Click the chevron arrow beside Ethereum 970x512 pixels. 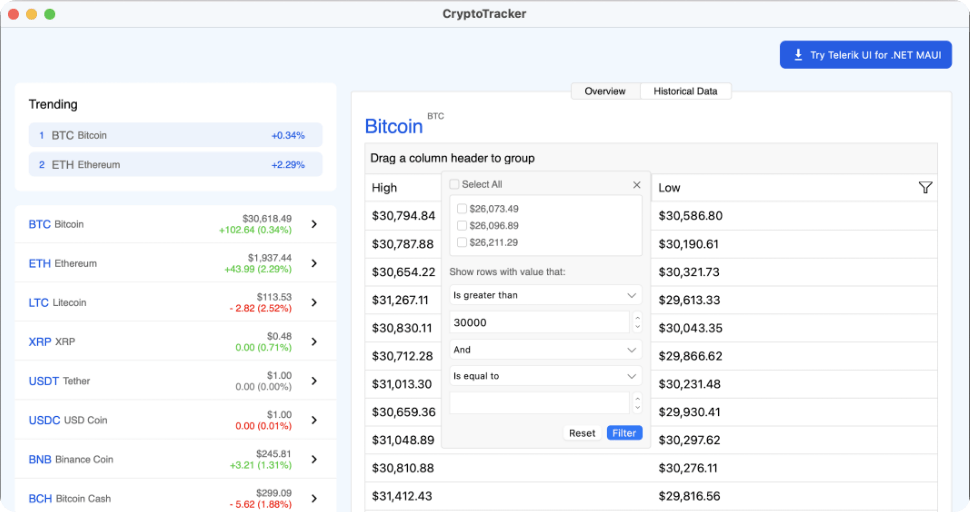pos(314,264)
